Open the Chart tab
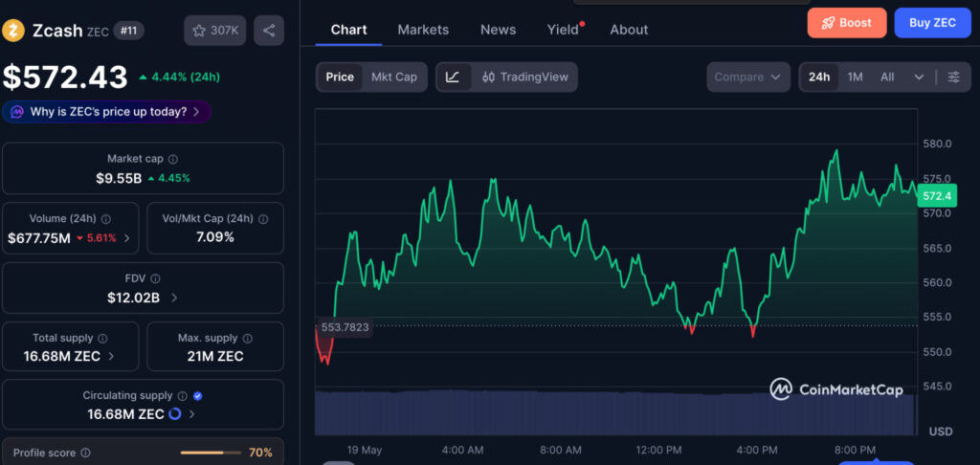The width and height of the screenshot is (980, 465). (x=348, y=30)
